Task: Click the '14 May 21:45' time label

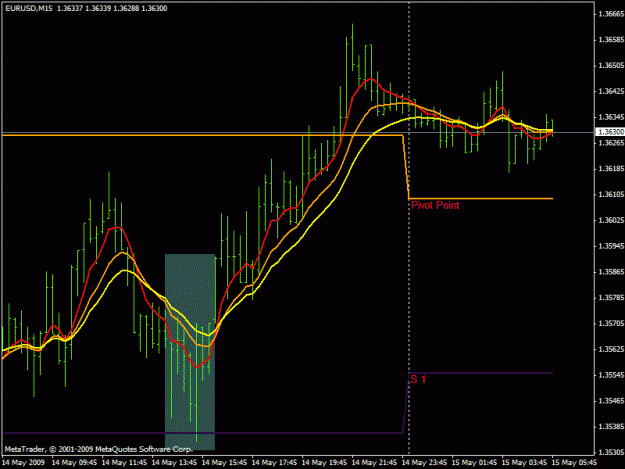Action: point(374,463)
